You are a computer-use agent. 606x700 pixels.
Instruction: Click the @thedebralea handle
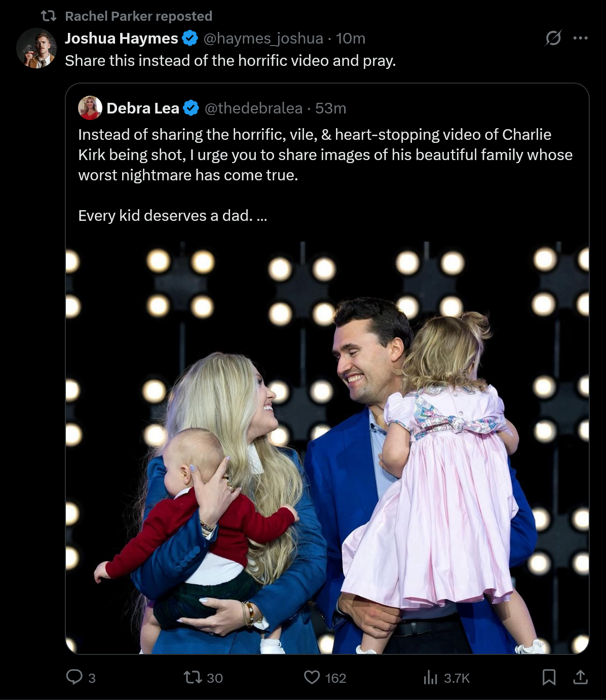coord(253,108)
